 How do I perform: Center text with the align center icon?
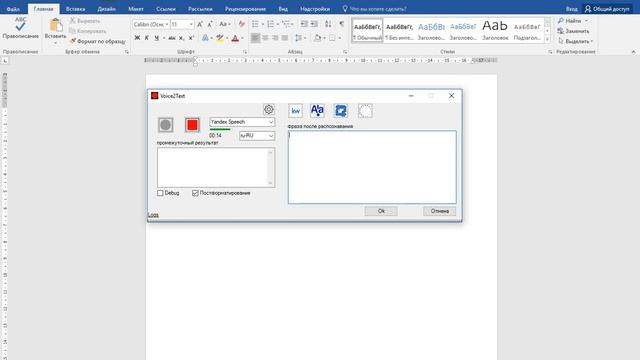click(265, 38)
